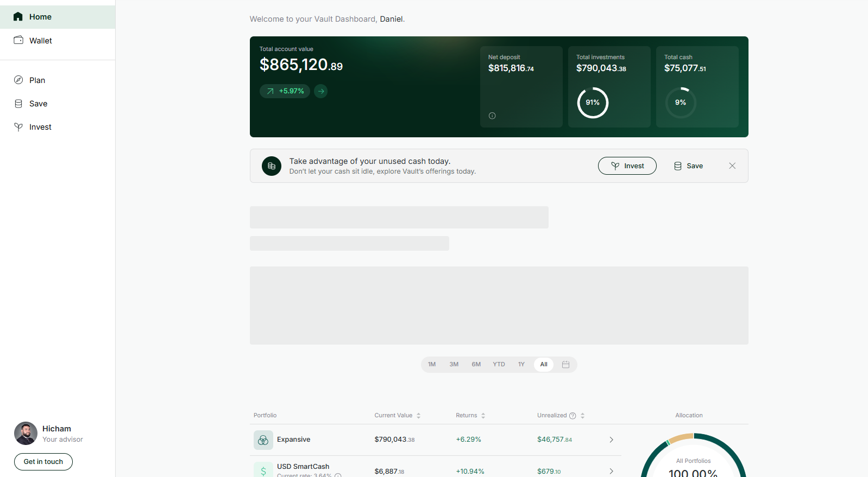Click the Total investments amount $790,043.38
This screenshot has width=868, height=477.
click(x=601, y=68)
